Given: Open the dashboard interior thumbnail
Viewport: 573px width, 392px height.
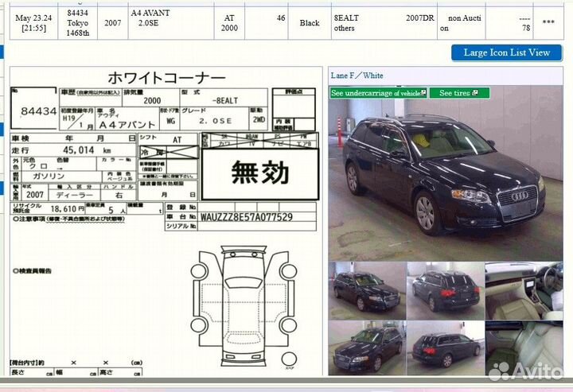Looking at the screenshot, I should (524, 290).
